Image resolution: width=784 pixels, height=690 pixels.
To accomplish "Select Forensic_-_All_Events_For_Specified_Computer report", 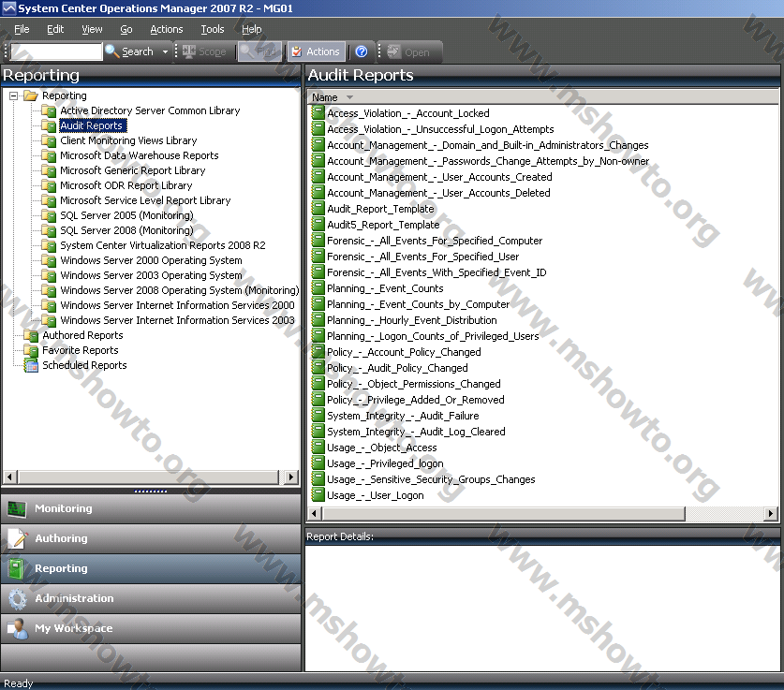I will [x=435, y=241].
